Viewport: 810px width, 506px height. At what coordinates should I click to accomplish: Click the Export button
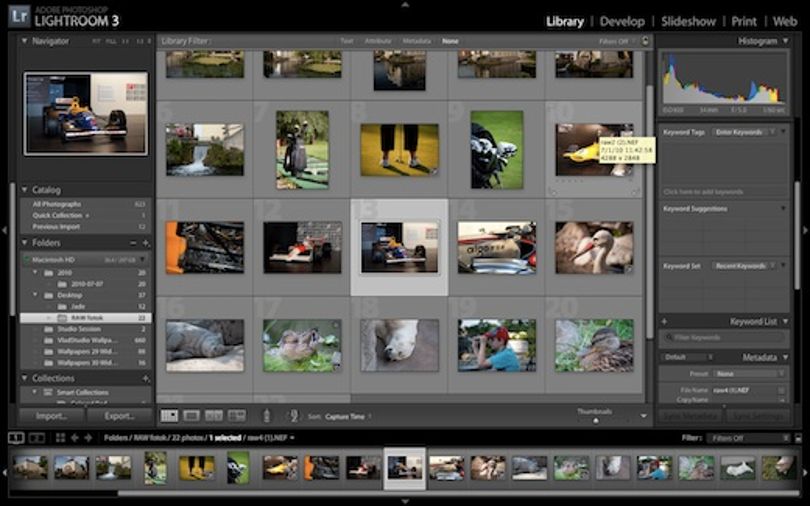coord(119,416)
